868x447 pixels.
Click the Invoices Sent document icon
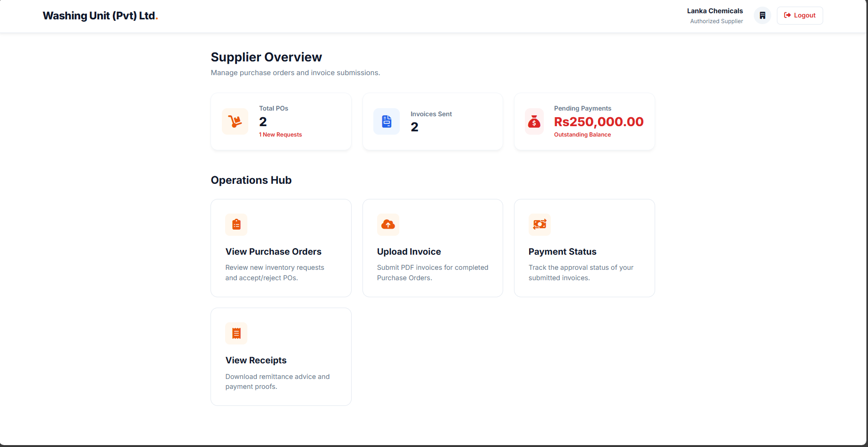pos(387,121)
